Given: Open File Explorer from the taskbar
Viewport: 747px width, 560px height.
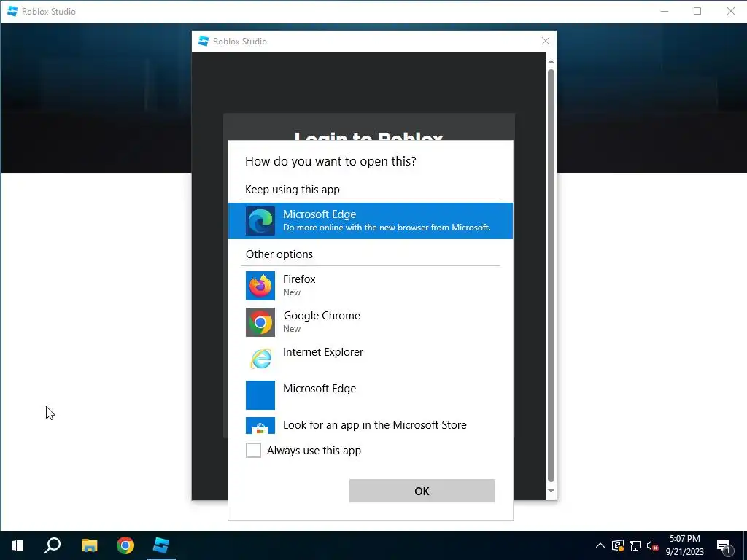Looking at the screenshot, I should coord(89,545).
